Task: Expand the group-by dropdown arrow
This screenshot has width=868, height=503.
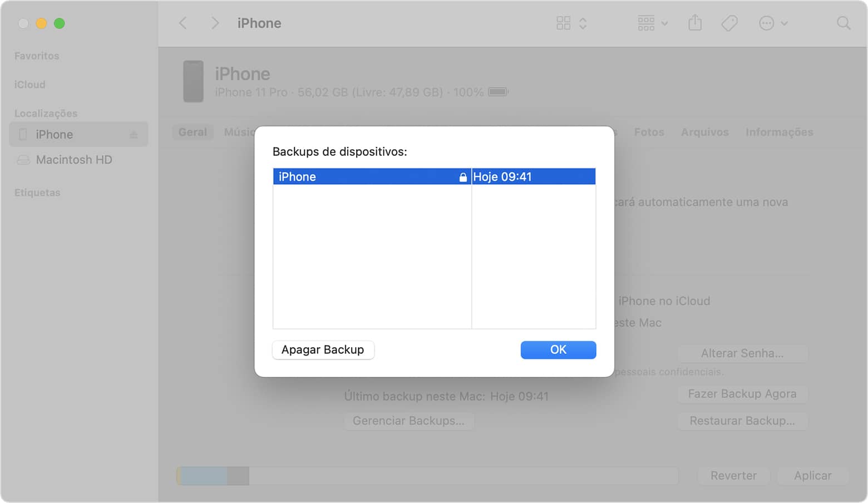Action: (664, 23)
